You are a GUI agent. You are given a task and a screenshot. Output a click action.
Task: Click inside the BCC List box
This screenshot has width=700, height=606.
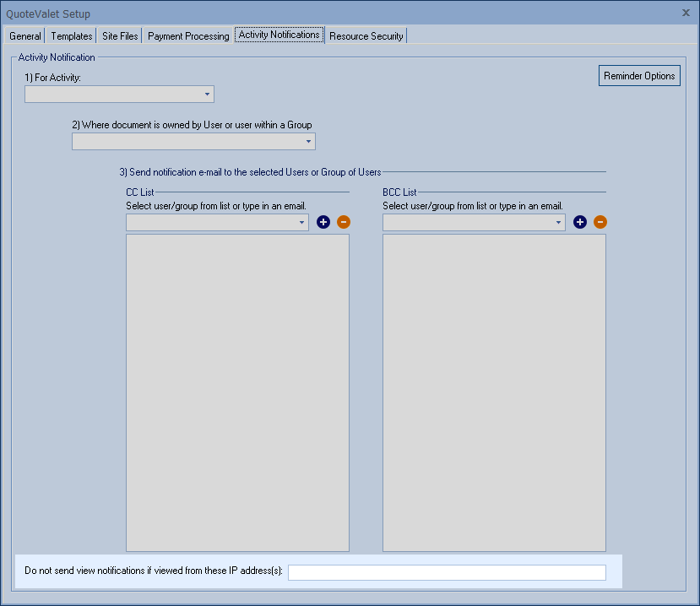(494, 392)
